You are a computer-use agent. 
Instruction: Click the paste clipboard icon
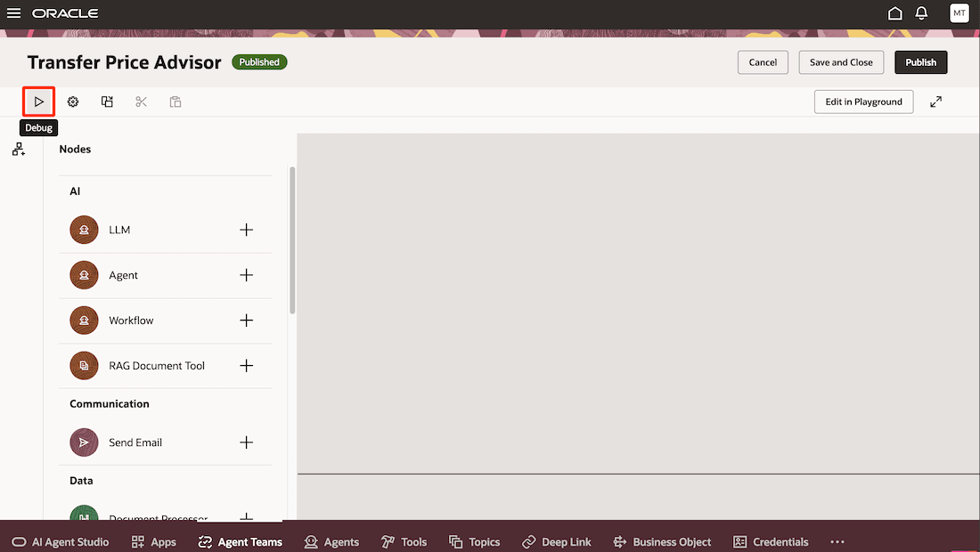pos(175,101)
